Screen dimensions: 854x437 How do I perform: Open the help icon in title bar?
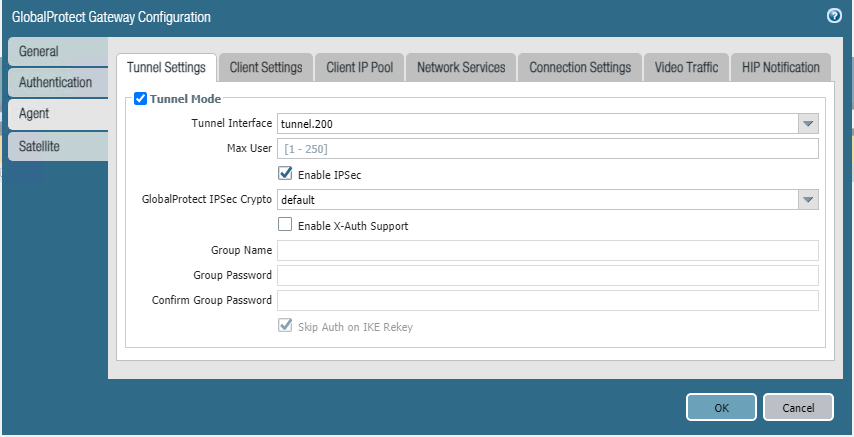tap(834, 16)
